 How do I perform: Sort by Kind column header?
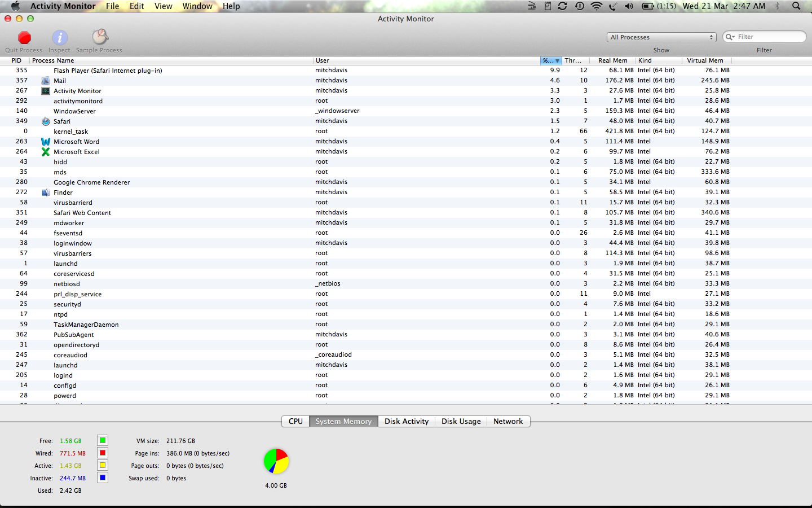point(657,60)
